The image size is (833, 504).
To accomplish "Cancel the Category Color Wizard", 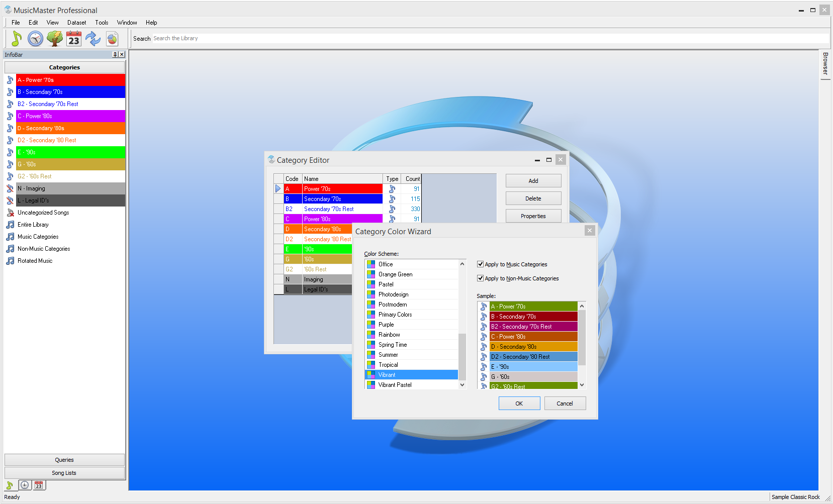I will coord(565,404).
